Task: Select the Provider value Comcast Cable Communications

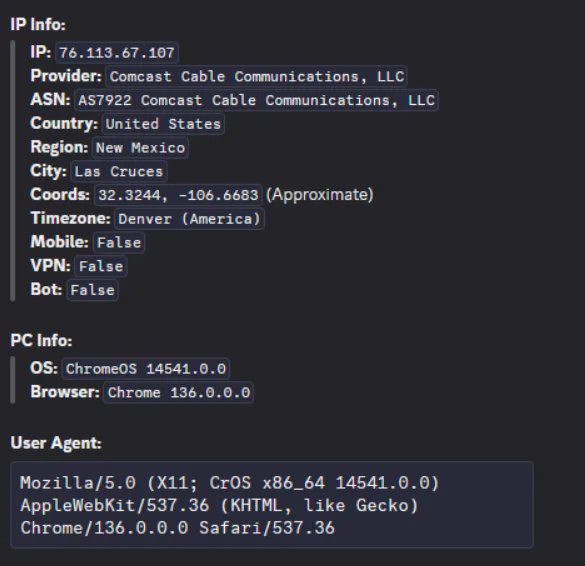Action: 256,76
